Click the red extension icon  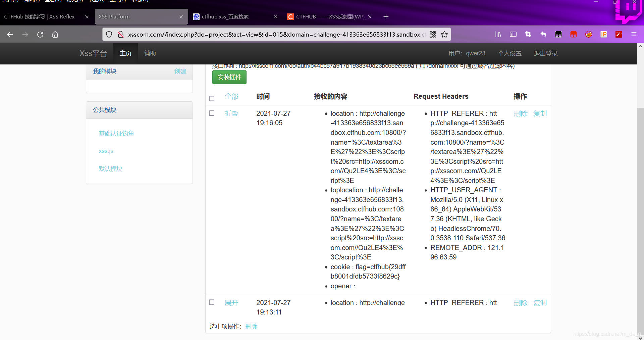pos(574,35)
